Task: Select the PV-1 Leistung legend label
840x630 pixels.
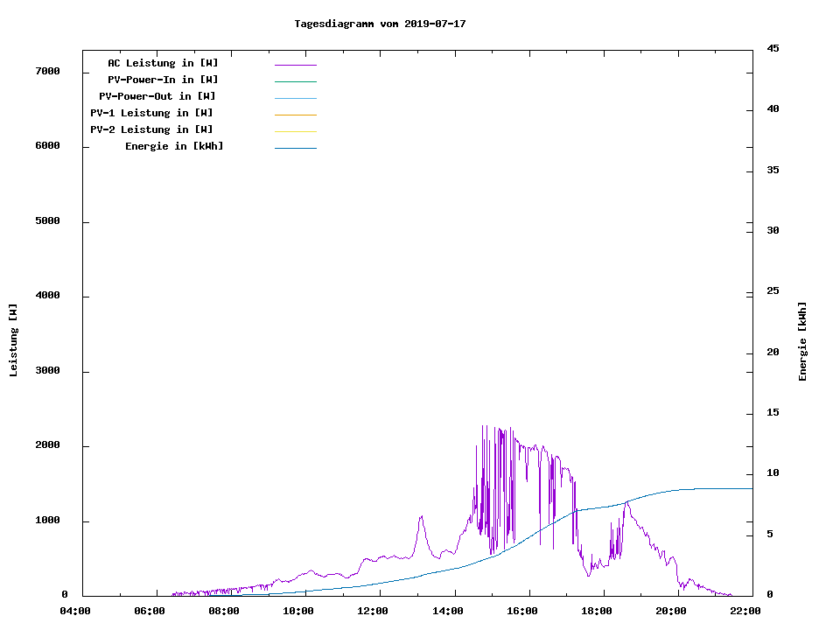Action: pyautogui.click(x=151, y=113)
